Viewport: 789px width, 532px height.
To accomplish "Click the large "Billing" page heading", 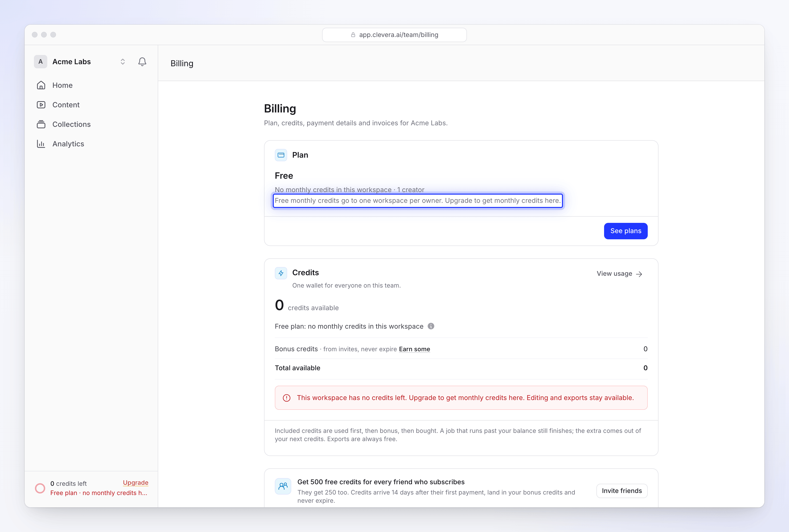I will point(280,109).
